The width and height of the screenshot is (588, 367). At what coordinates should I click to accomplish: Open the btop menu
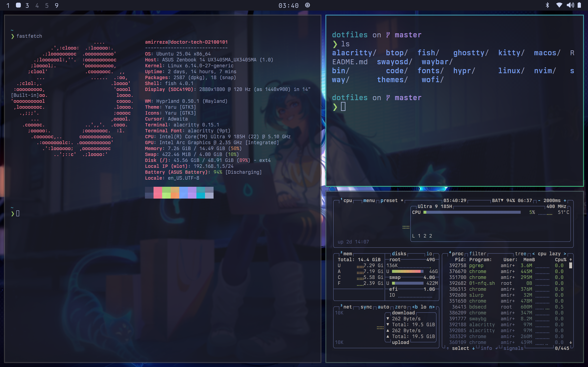point(369,200)
